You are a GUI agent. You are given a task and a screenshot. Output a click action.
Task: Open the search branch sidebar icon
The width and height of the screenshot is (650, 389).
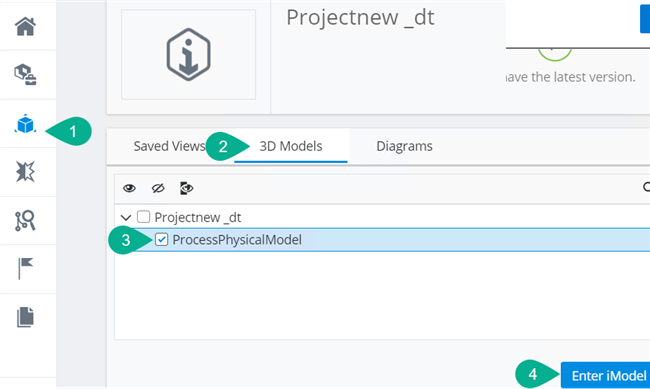[25, 221]
